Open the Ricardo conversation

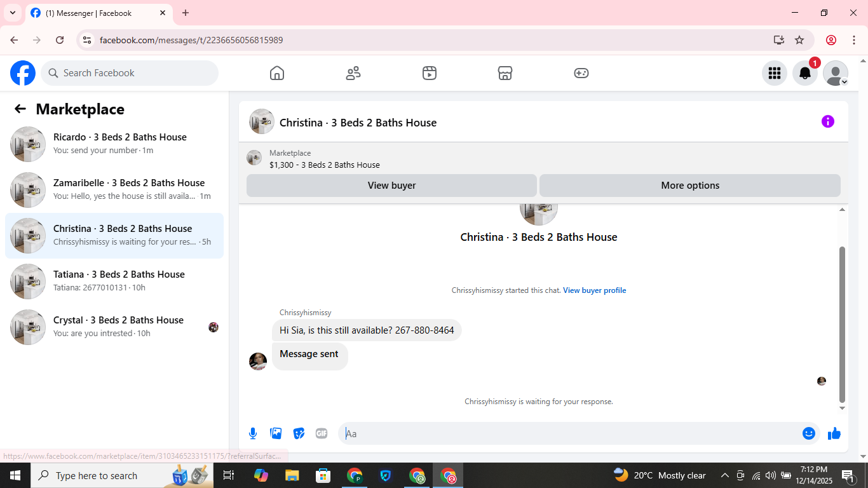coord(114,144)
